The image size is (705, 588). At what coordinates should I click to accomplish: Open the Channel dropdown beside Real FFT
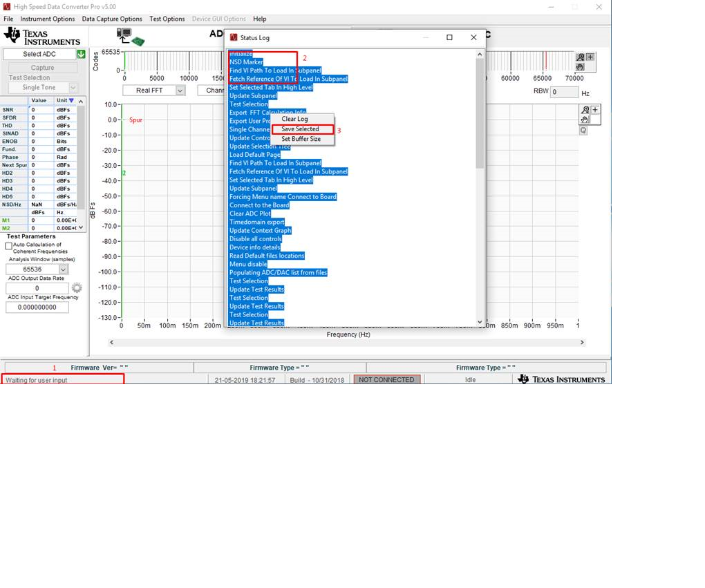(211, 91)
